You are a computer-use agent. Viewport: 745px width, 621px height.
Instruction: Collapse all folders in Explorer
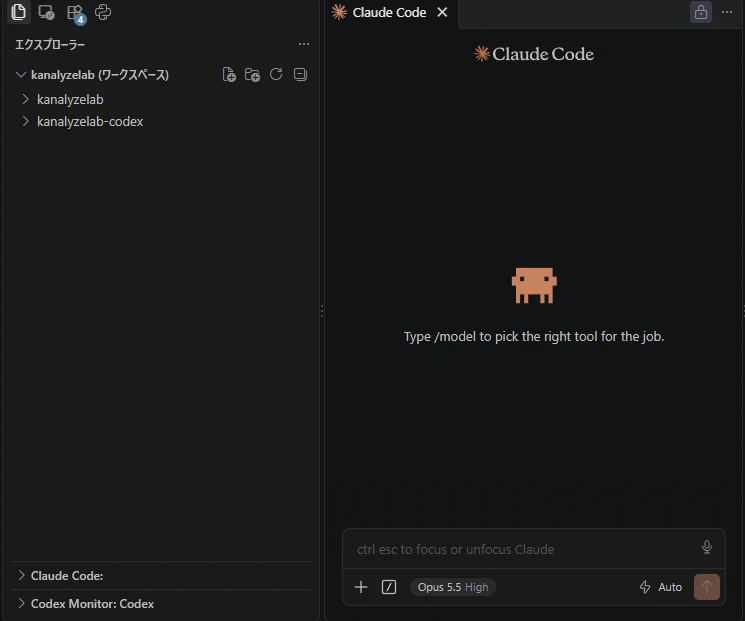(300, 74)
